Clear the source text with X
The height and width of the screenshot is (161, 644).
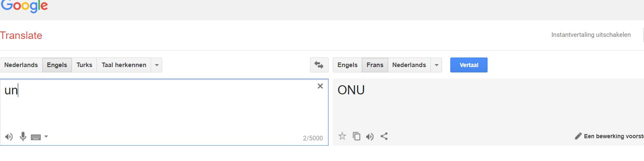coord(320,86)
